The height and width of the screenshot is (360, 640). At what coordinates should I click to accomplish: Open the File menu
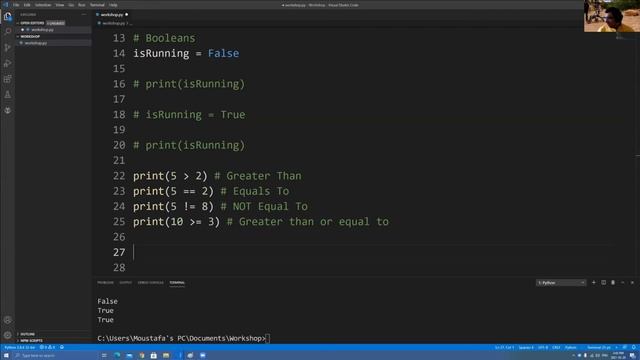16,5
